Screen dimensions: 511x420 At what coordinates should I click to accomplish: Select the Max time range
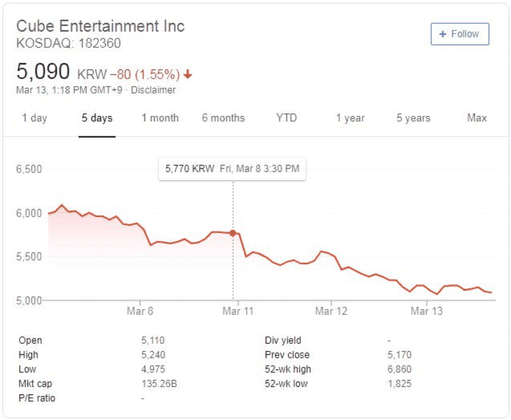click(477, 118)
